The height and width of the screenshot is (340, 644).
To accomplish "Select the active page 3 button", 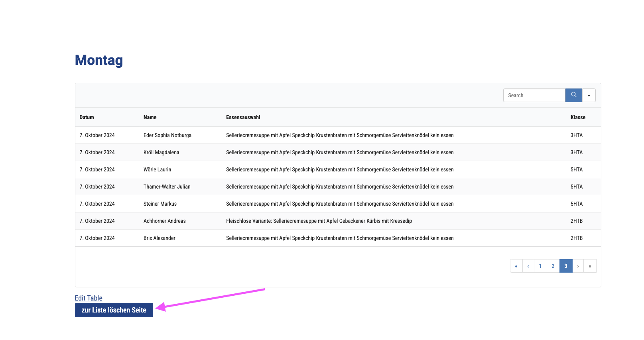I will pos(565,266).
